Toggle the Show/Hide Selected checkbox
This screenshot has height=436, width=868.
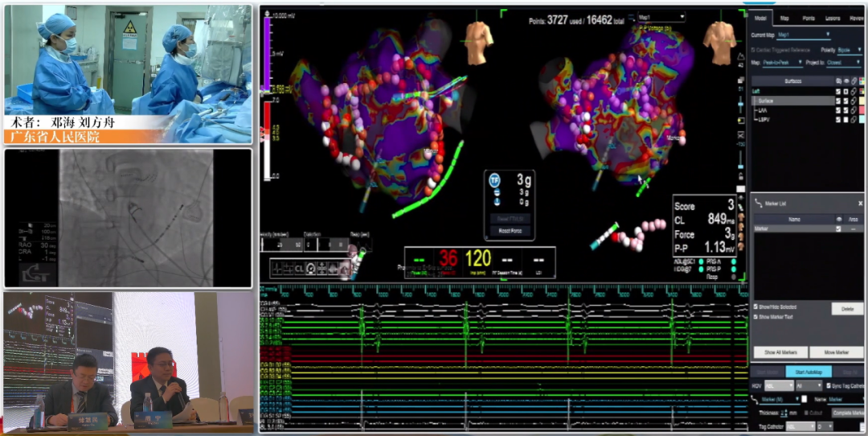(x=757, y=307)
